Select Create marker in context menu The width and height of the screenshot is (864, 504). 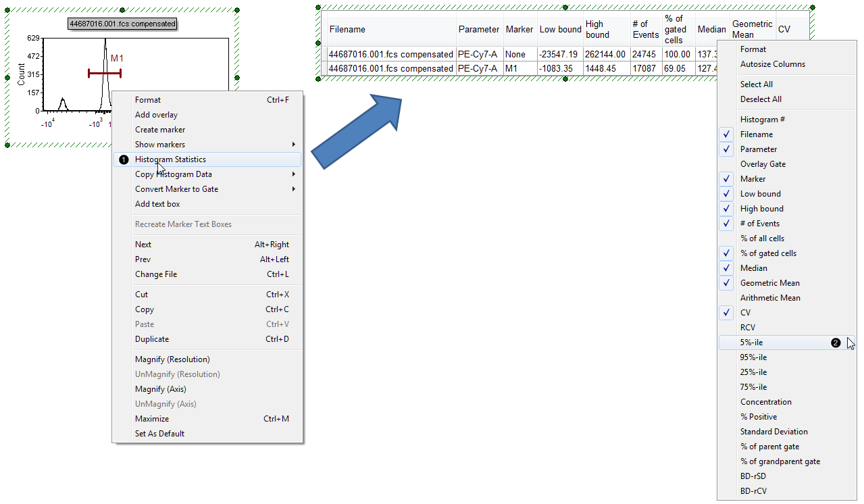point(160,130)
